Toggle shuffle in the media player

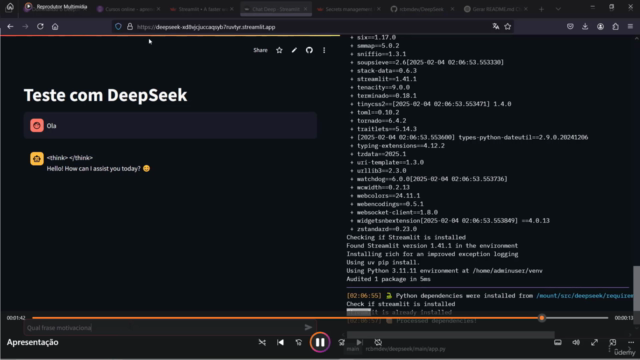tap(262, 342)
